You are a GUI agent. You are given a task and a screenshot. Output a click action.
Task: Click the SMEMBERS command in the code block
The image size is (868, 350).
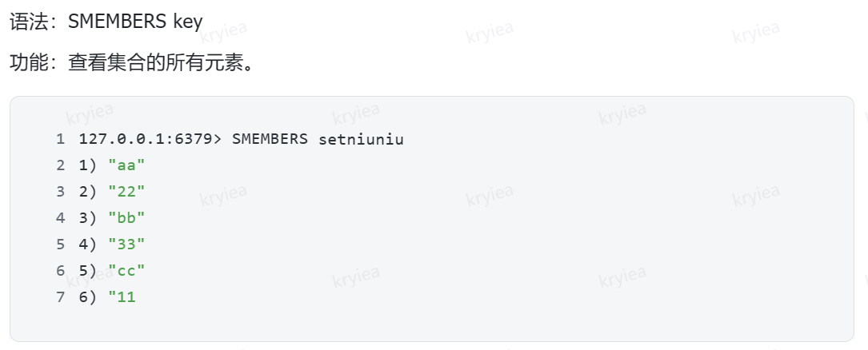coord(270,139)
